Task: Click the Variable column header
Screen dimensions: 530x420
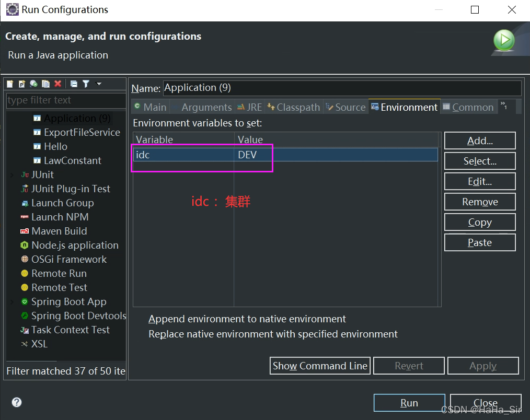Action: tap(183, 139)
